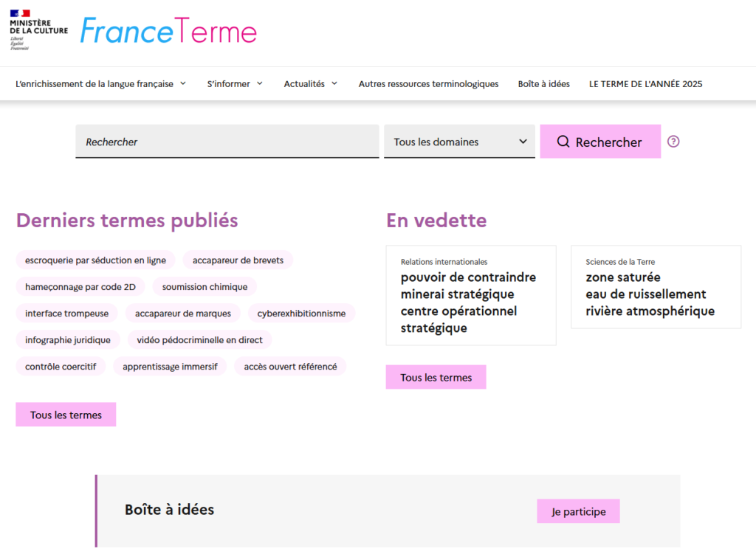This screenshot has width=756, height=557.
Task: Click Tous les termes under Derniers termes publiés
Action: click(x=65, y=414)
